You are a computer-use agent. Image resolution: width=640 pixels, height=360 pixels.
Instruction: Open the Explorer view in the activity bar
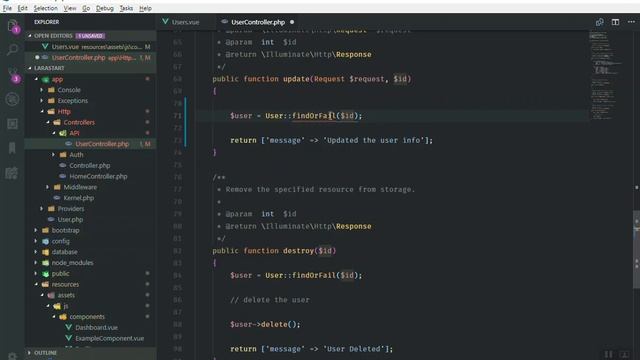coord(13,26)
